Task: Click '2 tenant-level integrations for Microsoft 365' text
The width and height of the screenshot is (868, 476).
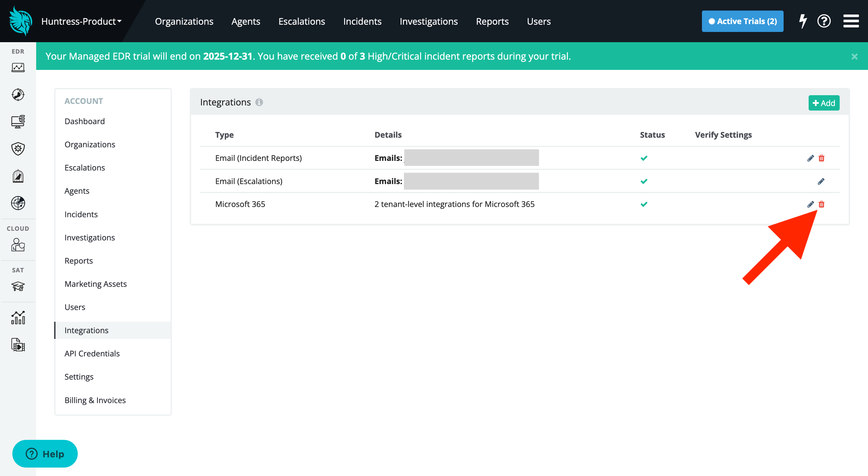Action: pyautogui.click(x=454, y=204)
